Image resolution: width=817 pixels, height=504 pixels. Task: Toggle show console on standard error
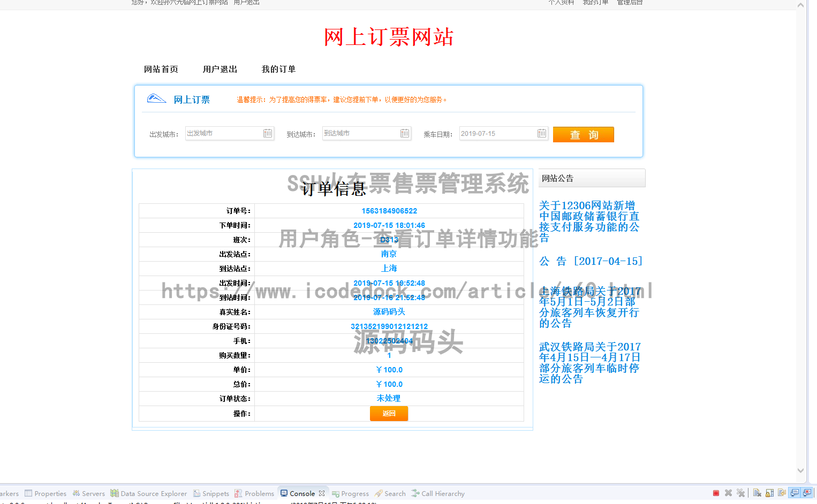pyautogui.click(x=807, y=493)
